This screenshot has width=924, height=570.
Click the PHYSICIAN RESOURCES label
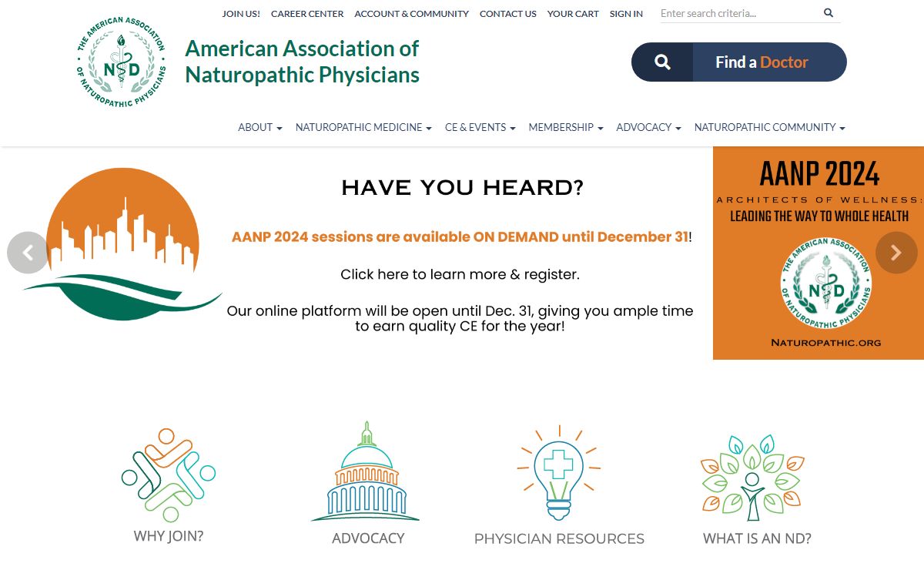tap(559, 539)
